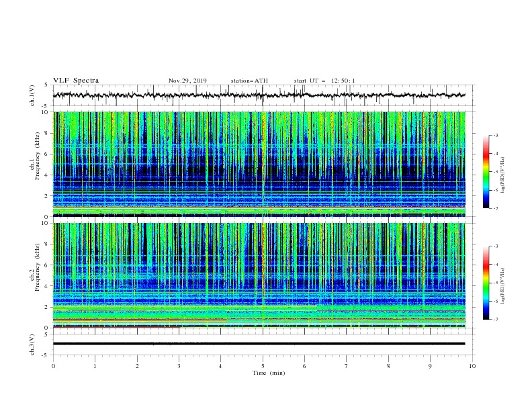Viewport: 532px width, 411px height.
Task: Click the ch.2 colorbar "log(PSD)(V²/Hz)" label
Action: (502, 286)
